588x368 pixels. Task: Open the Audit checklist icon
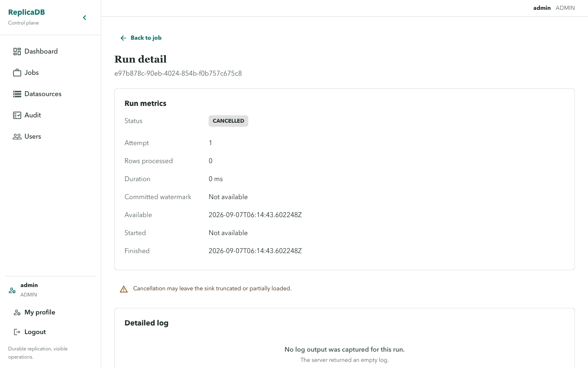[x=17, y=115]
